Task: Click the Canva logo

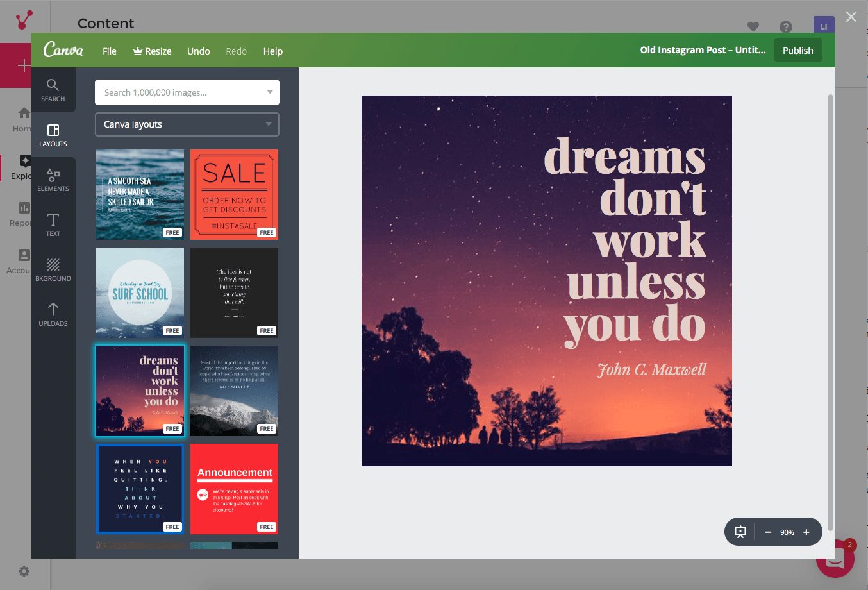Action: click(x=63, y=50)
